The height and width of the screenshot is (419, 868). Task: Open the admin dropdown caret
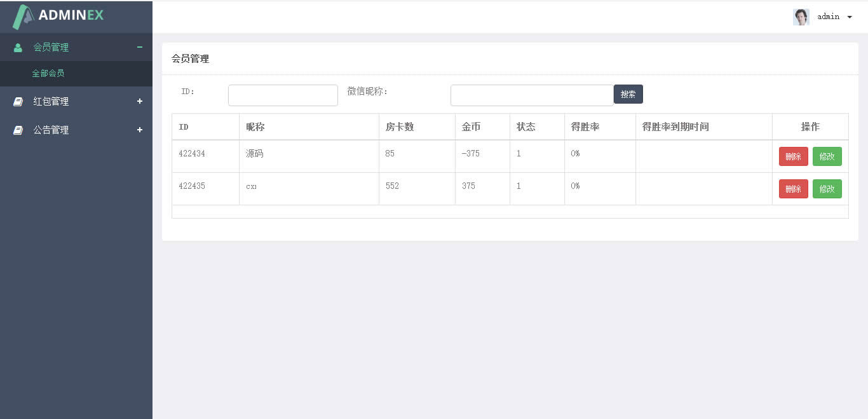point(850,17)
